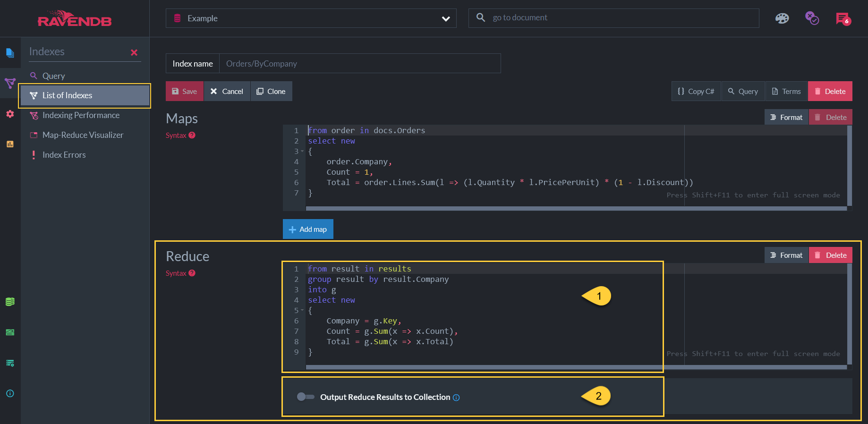The height and width of the screenshot is (424, 868).
Task: Click the Delete button next to Maps Format
Action: pyautogui.click(x=831, y=117)
